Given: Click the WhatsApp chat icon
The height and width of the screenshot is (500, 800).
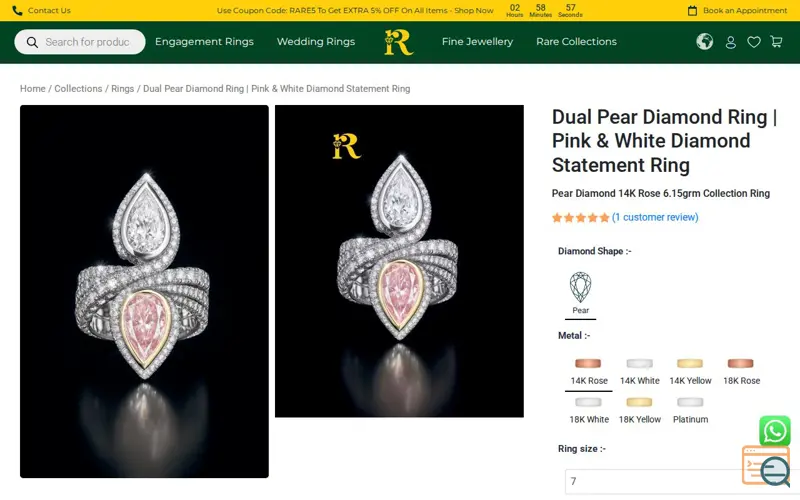Looking at the screenshot, I should (774, 431).
